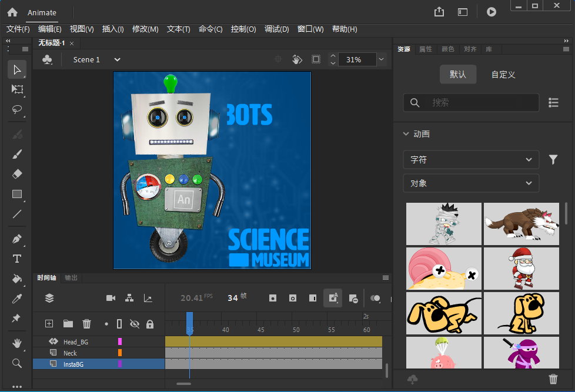Select the Eyedropper tool
The image size is (575, 392).
click(17, 299)
